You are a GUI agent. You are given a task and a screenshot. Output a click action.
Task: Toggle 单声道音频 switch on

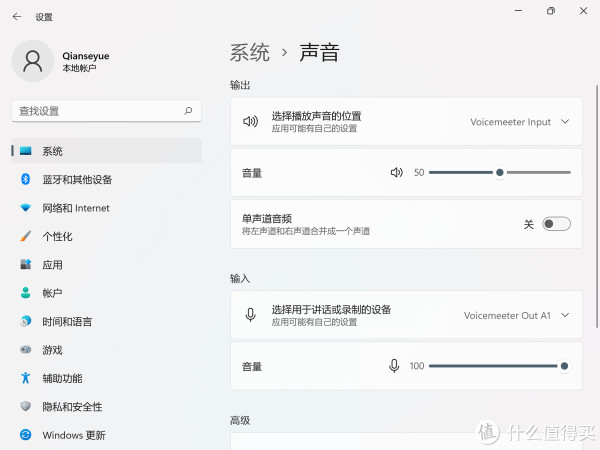pos(556,224)
